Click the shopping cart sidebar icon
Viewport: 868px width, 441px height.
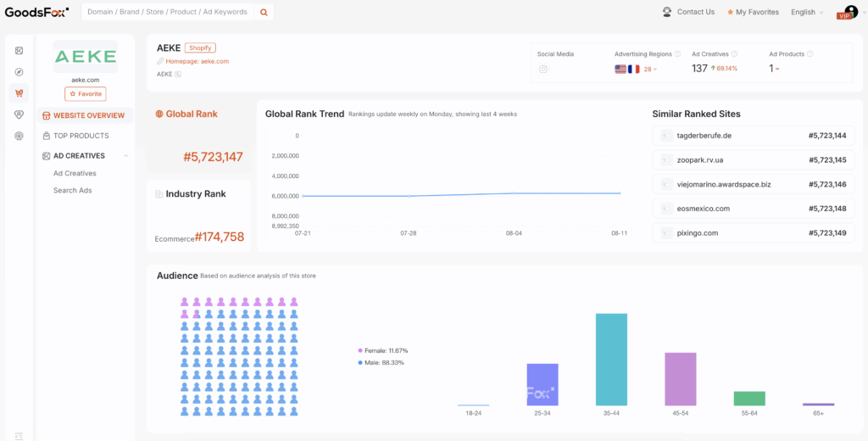tap(19, 93)
